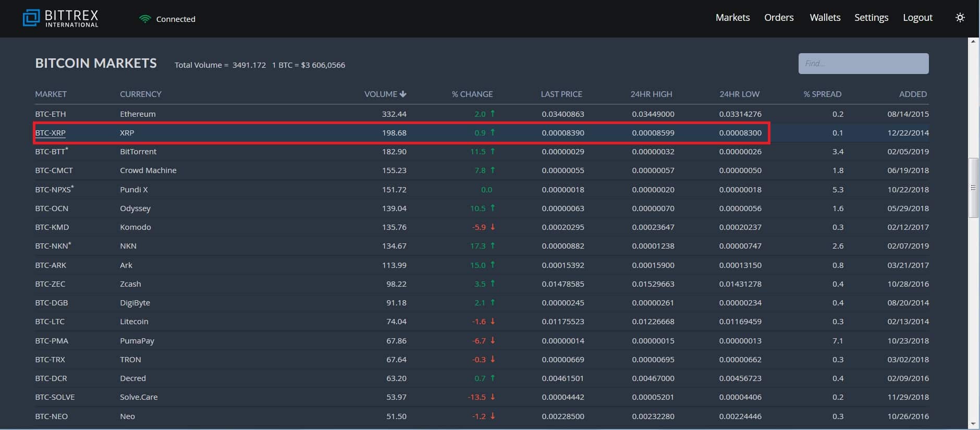Sort by the ADDED column header
The image size is (980, 430).
(913, 94)
